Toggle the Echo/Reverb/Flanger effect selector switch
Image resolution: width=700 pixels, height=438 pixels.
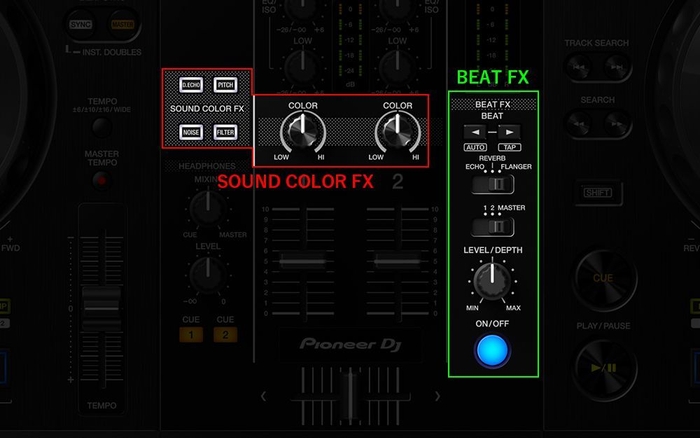tap(493, 184)
